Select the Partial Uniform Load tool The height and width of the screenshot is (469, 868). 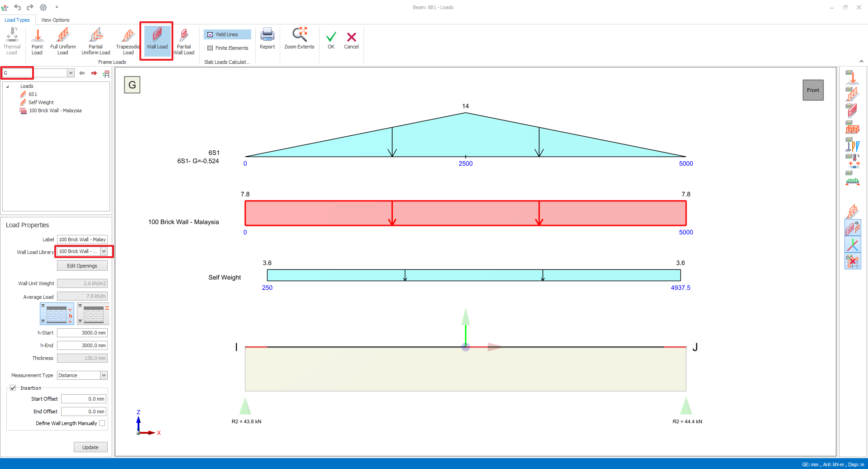pyautogui.click(x=95, y=41)
